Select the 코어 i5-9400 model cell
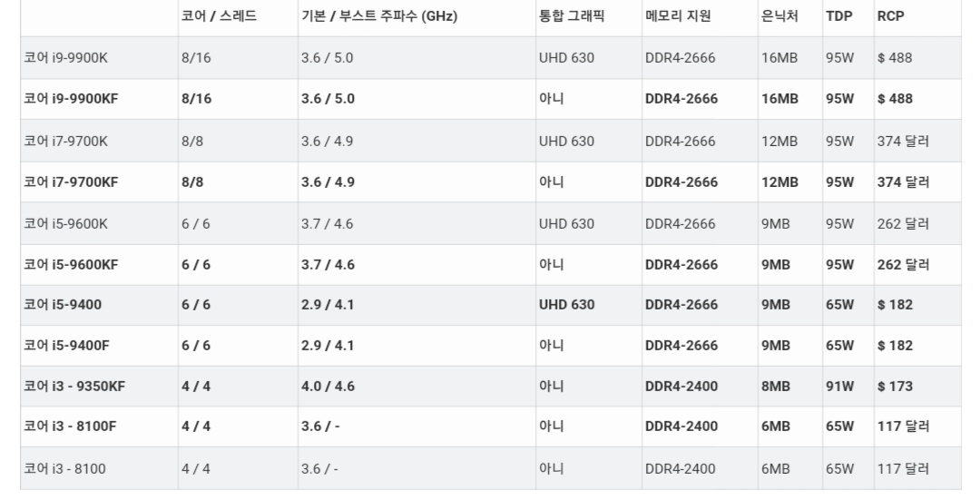 (x=63, y=305)
